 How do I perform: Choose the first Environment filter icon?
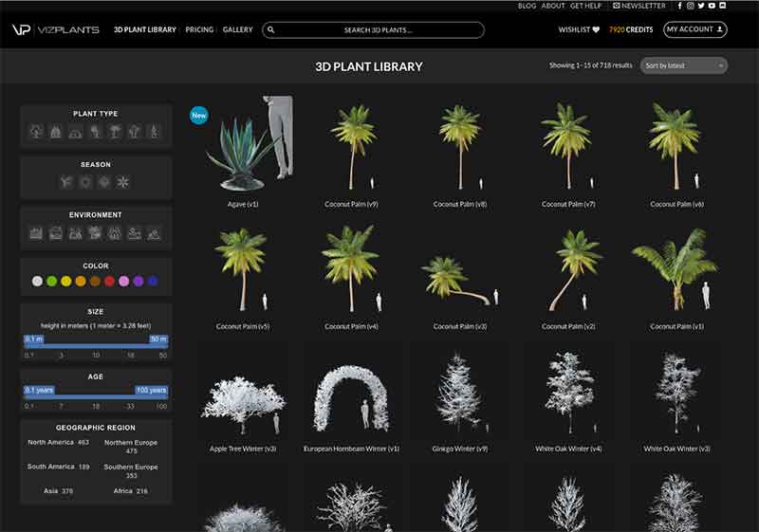pyautogui.click(x=36, y=232)
